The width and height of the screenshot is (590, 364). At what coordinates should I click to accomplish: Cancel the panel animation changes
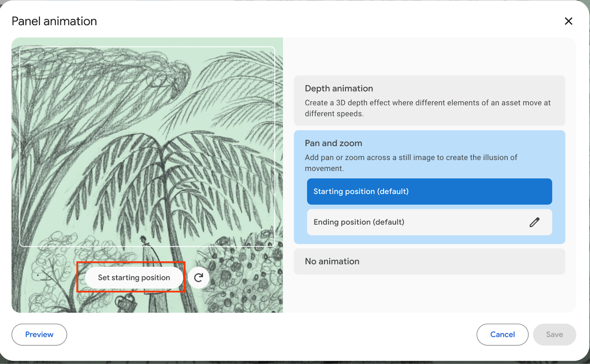[x=502, y=335]
